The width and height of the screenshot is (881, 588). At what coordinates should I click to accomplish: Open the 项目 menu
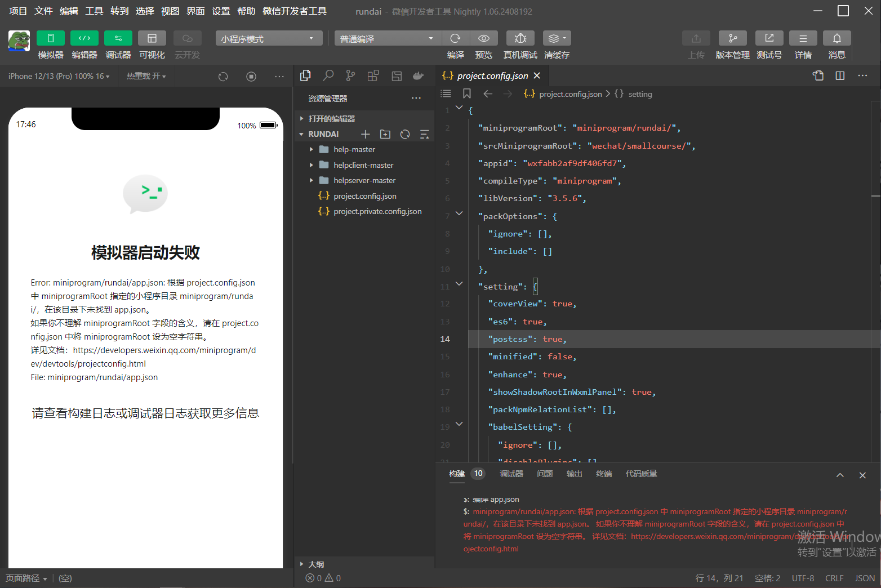click(x=18, y=11)
